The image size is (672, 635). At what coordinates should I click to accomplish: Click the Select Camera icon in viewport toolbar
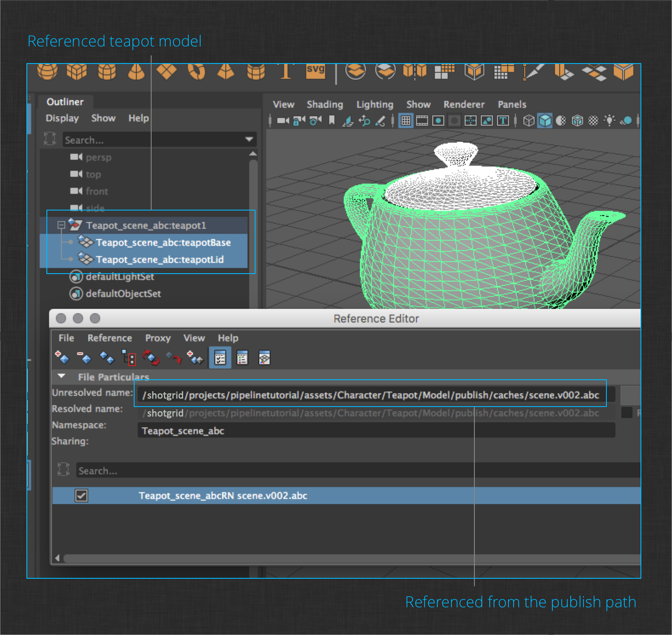point(283,121)
